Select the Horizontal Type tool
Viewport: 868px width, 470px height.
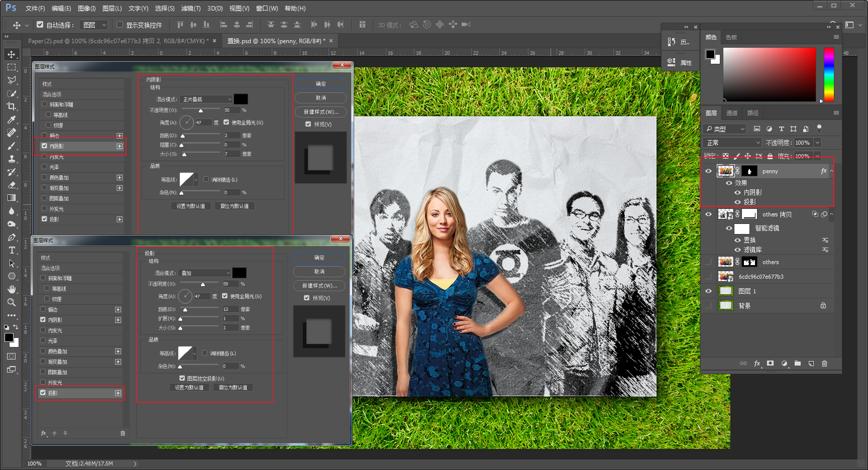(x=11, y=250)
